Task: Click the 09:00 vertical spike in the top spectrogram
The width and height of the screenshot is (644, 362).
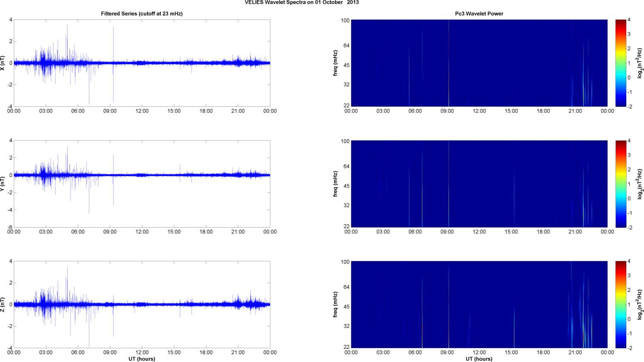Action: click(448, 63)
